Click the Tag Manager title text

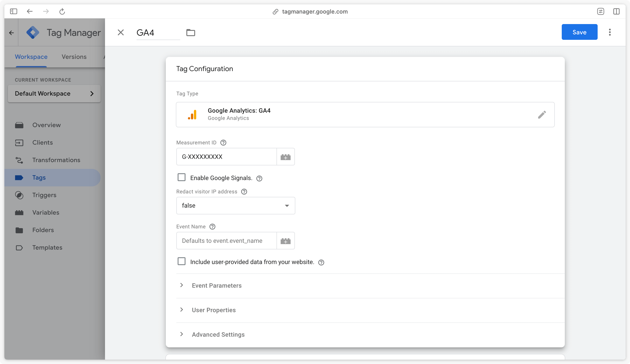(x=73, y=33)
